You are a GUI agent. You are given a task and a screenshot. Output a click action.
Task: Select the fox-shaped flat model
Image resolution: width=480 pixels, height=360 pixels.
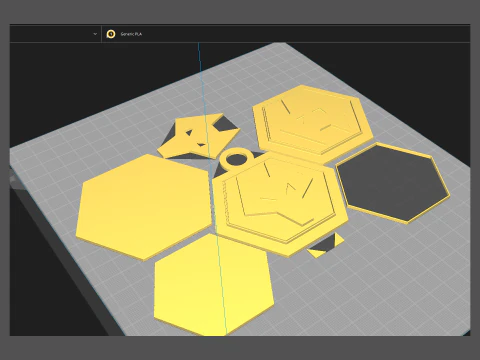click(198, 137)
